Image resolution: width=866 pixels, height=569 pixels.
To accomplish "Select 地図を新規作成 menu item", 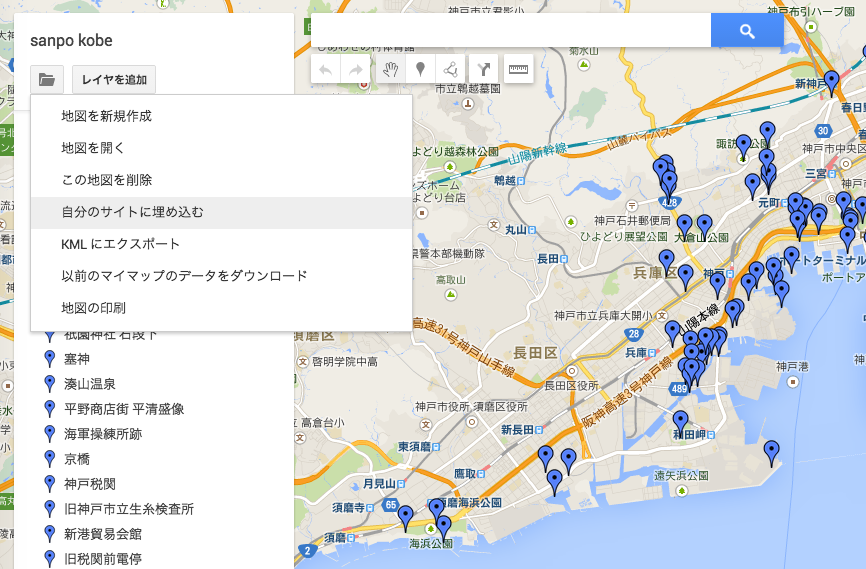I will (221, 116).
